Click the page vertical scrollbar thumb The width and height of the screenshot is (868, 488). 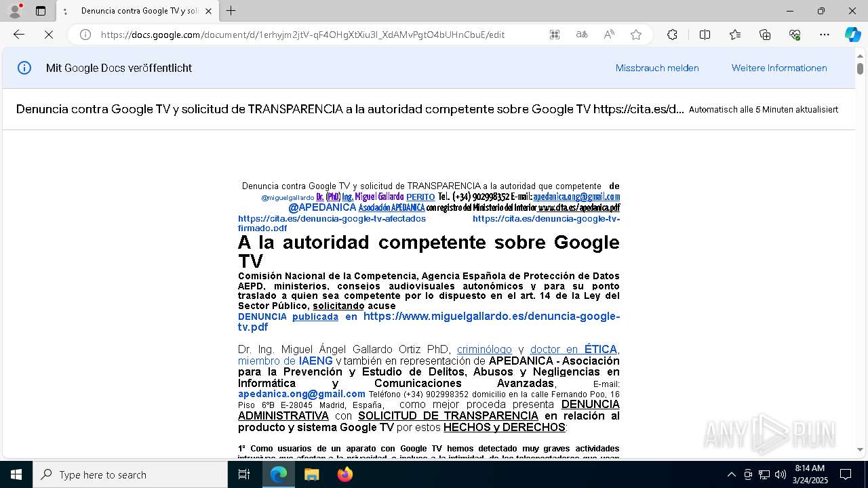point(860,68)
